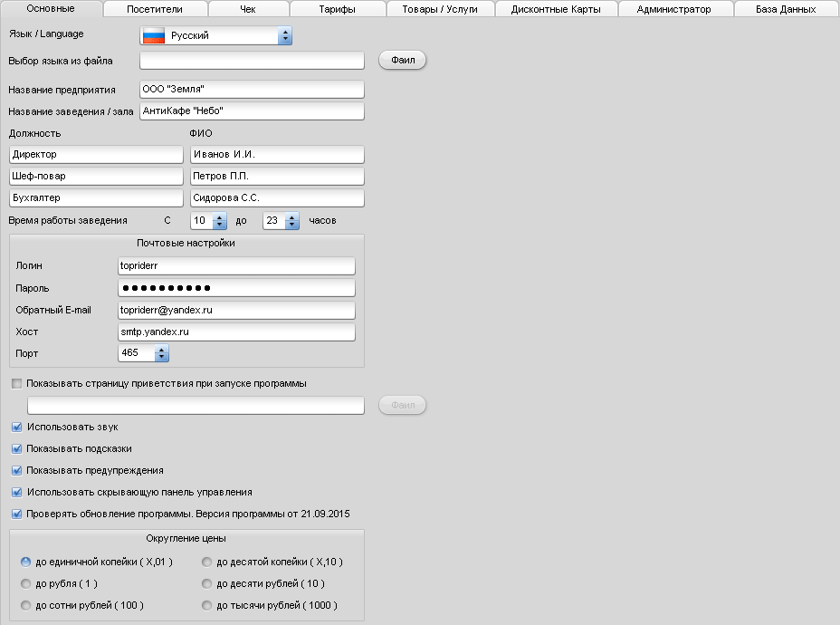The width and height of the screenshot is (840, 625).
Task: Select rounding до рубля ( 1 )
Action: tap(26, 584)
